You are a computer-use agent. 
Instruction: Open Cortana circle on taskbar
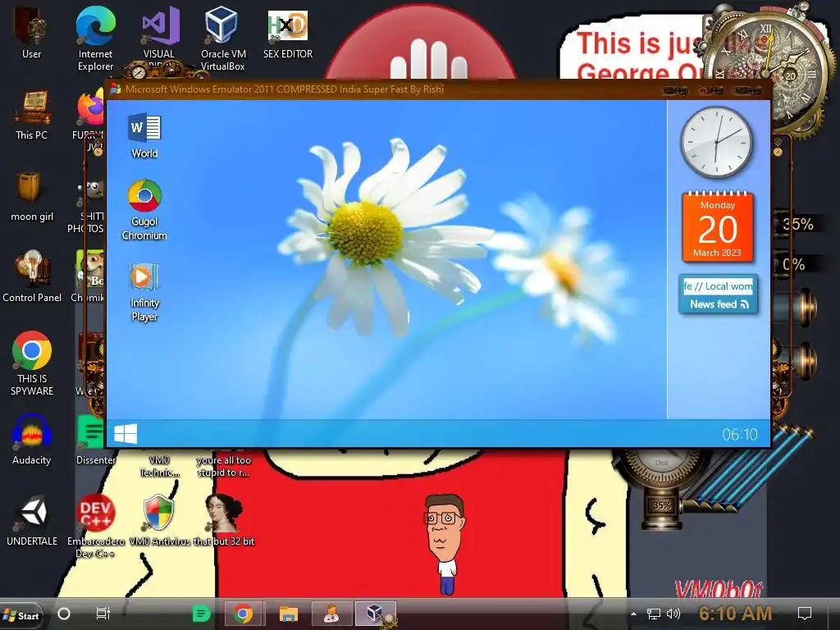[x=64, y=614]
